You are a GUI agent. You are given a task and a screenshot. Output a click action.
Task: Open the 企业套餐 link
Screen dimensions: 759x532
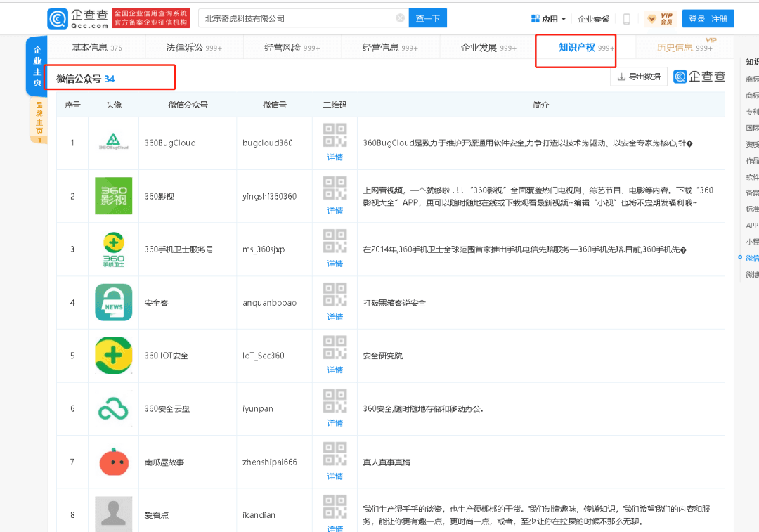(593, 19)
